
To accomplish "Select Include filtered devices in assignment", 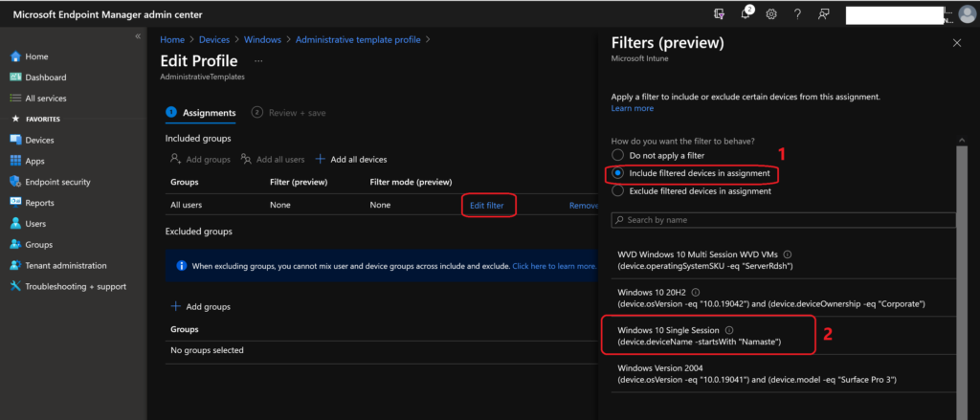I will coord(691,173).
